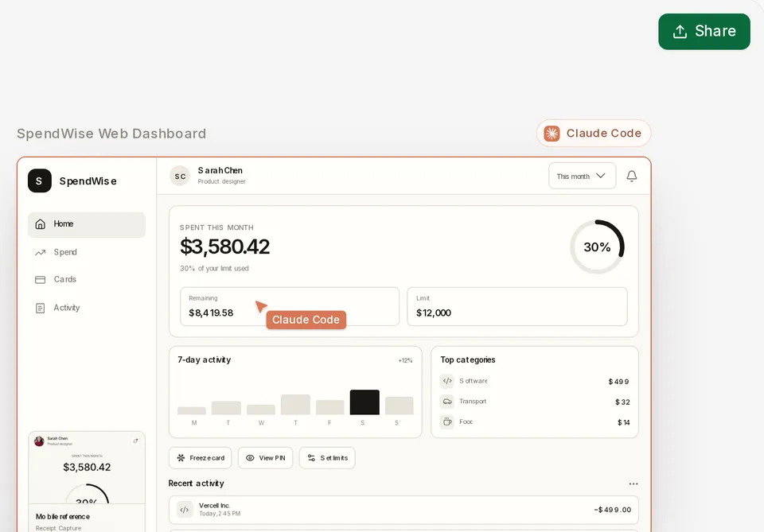Click the Software category code icon

(x=447, y=381)
